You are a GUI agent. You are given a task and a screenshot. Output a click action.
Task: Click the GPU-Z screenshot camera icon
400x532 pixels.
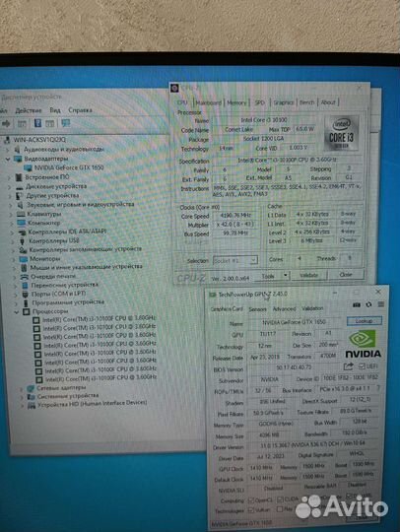click(357, 304)
